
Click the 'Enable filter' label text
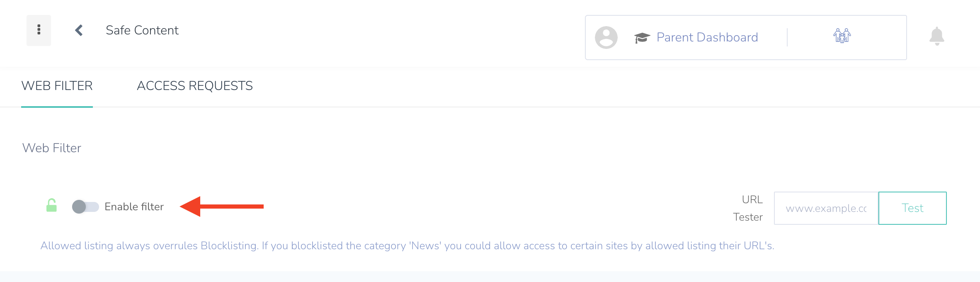[134, 207]
